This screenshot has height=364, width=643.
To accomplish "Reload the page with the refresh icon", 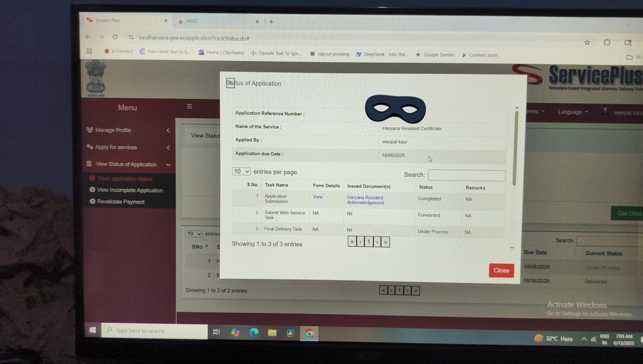I will click(x=115, y=37).
